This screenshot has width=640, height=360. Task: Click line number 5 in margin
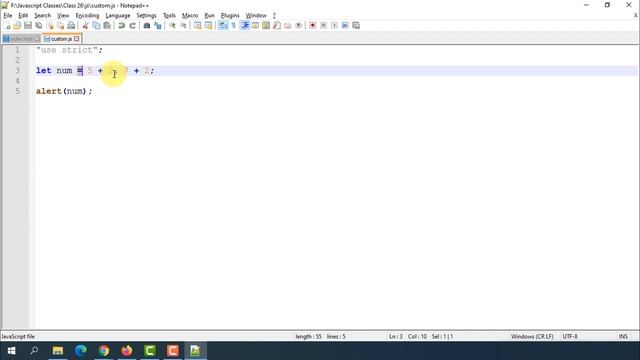[17, 91]
